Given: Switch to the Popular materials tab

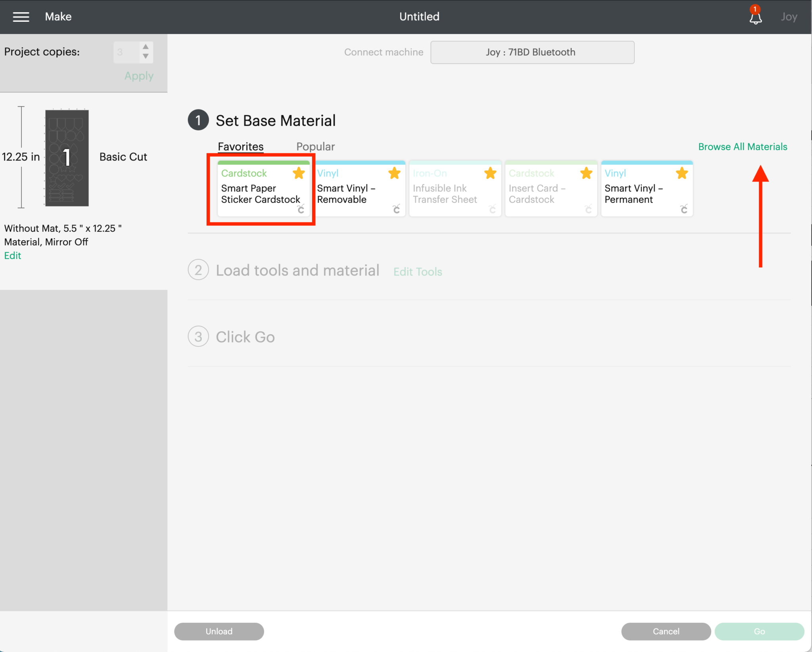Looking at the screenshot, I should [315, 147].
